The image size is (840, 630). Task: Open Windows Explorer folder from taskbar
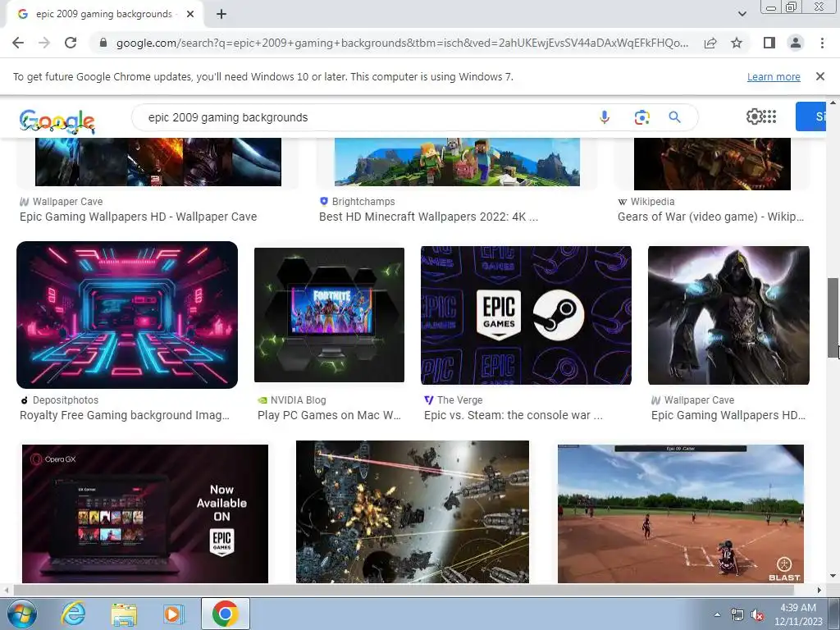pos(124,614)
